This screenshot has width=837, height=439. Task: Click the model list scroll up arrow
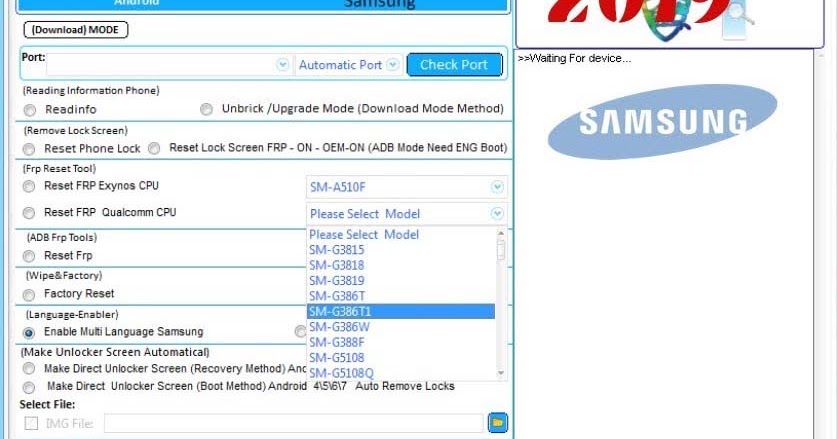point(501,233)
